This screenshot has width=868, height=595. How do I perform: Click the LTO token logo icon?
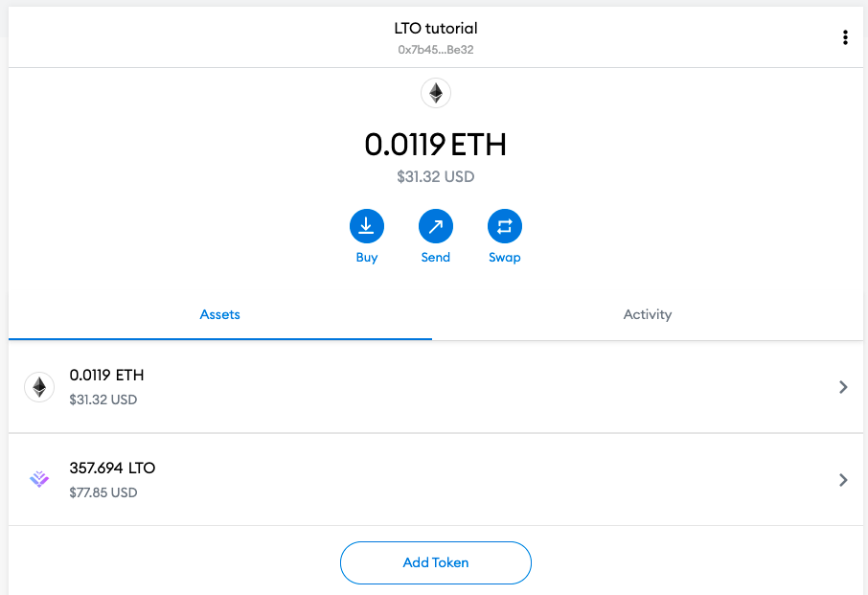39,479
